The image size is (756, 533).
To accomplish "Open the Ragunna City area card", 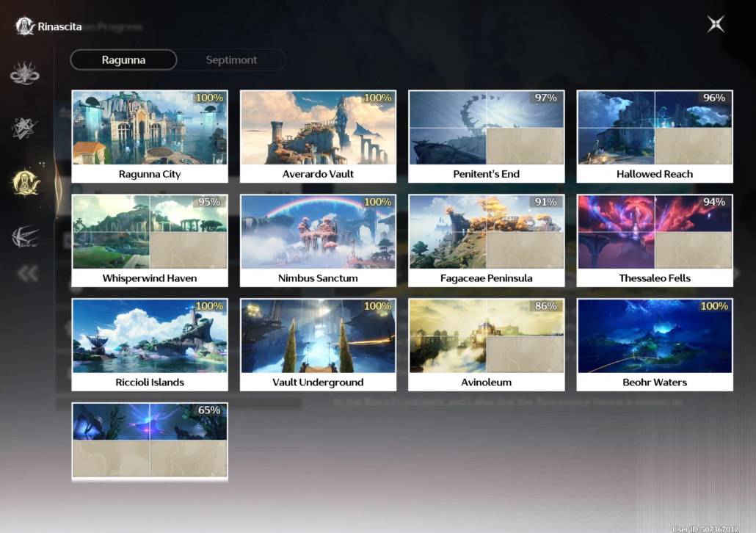I will tap(150, 137).
